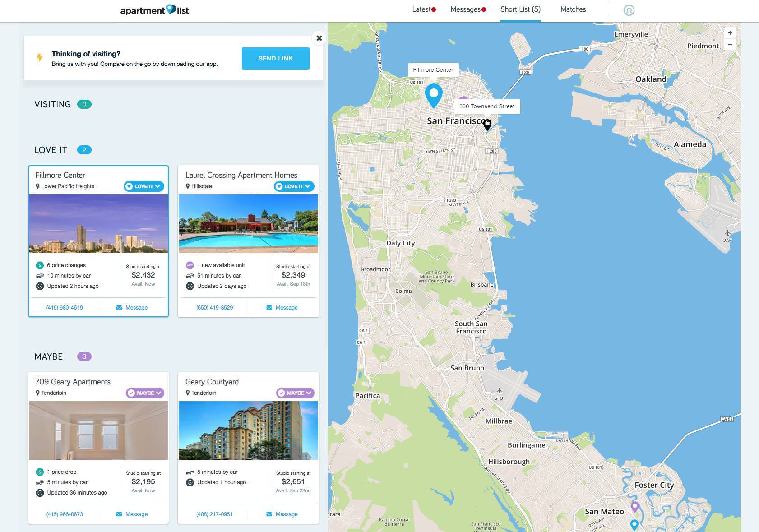Call Geary Courtyard at (408) 217-0951

point(215,514)
